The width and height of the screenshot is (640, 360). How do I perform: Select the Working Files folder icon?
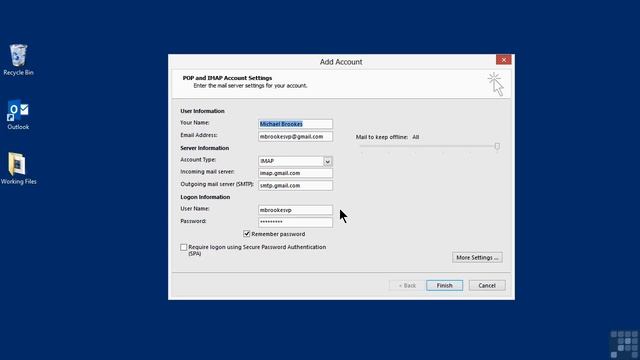(18, 168)
